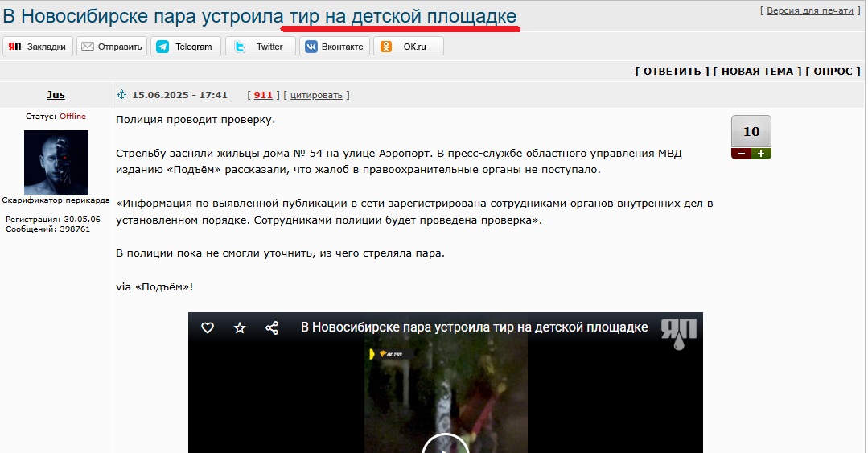The image size is (868, 453).
Task: Click the Сообщений: 398761 text
Action: click(47, 229)
